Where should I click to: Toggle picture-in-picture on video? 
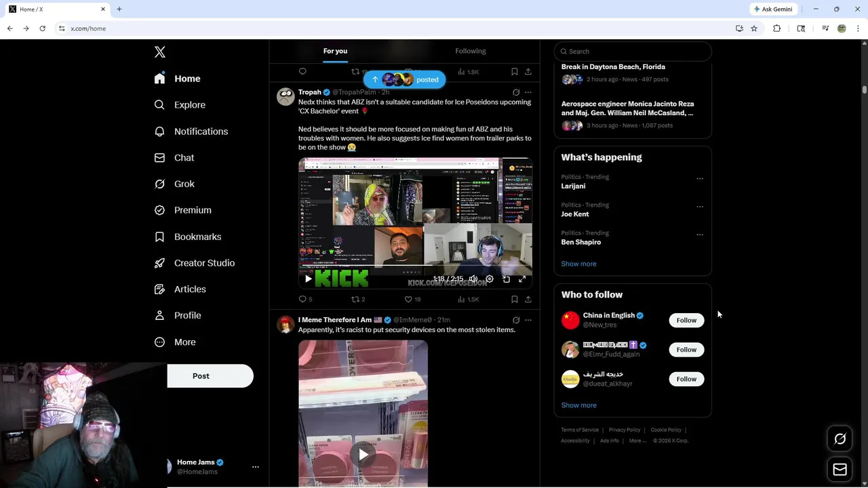[x=506, y=279]
